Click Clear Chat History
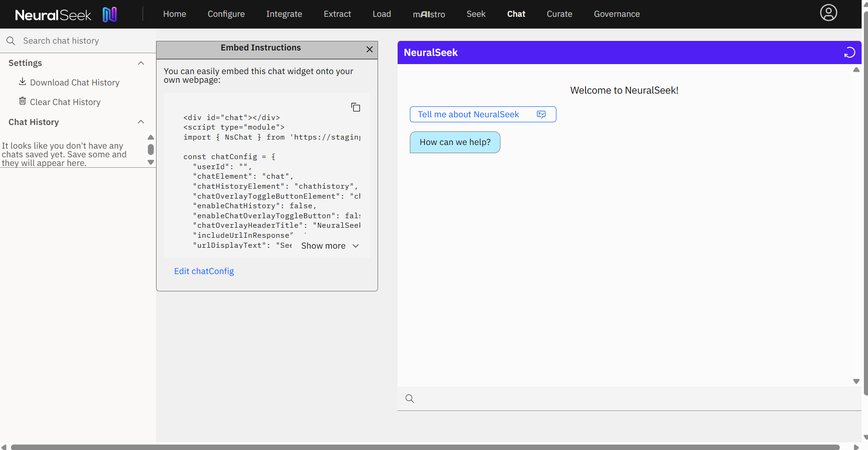868x450 pixels. [x=65, y=102]
